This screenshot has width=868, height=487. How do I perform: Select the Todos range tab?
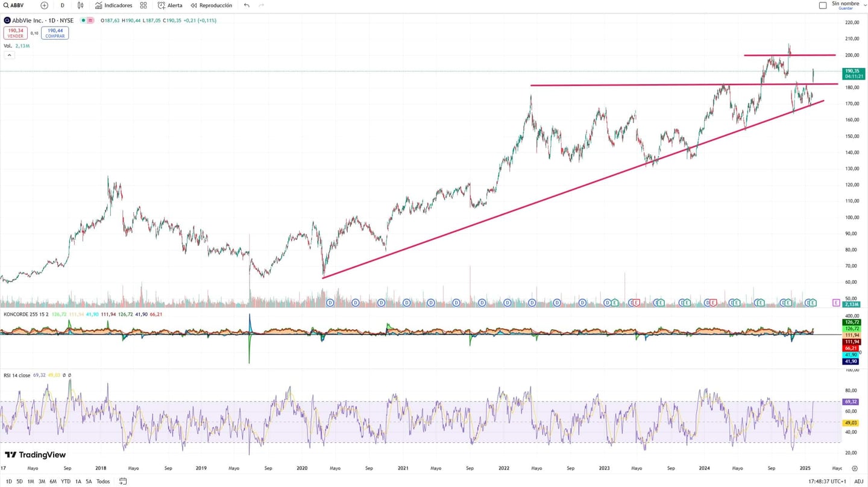[102, 482]
